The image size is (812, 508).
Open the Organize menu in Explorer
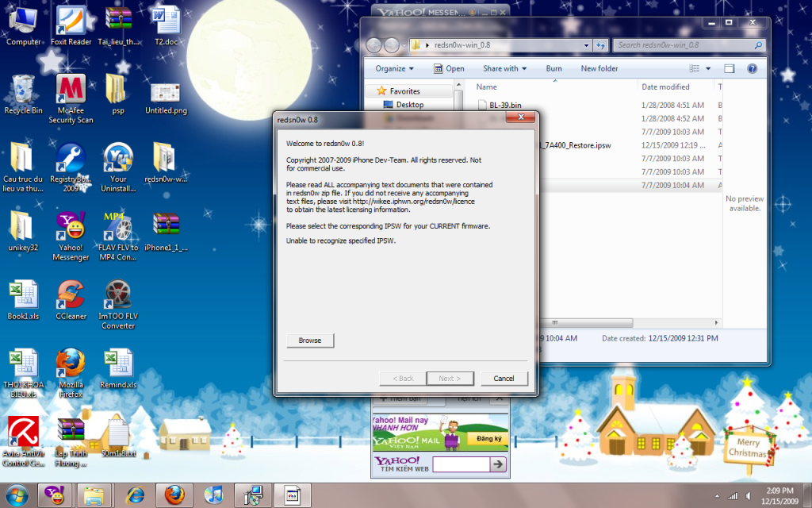[394, 68]
